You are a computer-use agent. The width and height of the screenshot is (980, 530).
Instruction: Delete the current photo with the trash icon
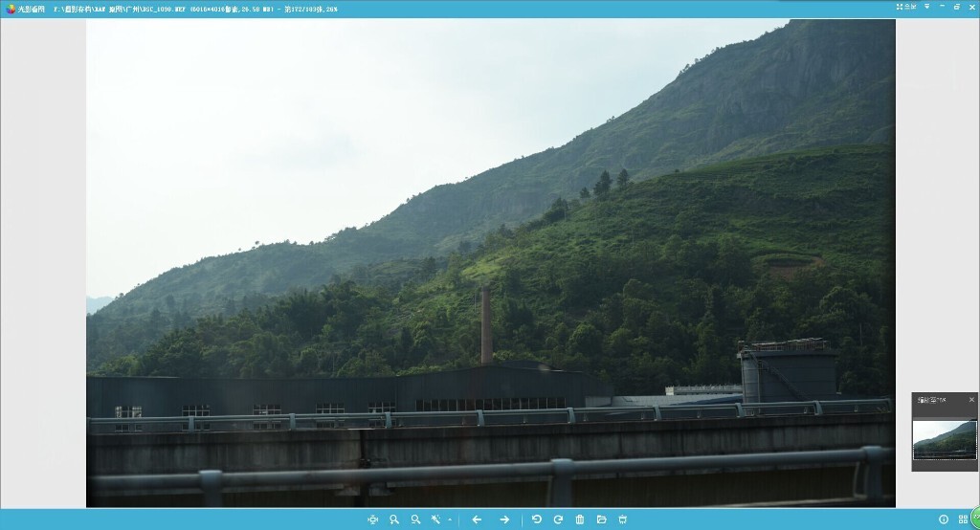click(580, 519)
